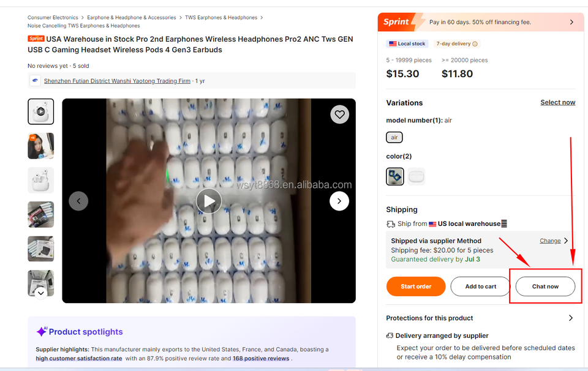The width and height of the screenshot is (588, 371).
Task: Select the air model number option
Action: click(394, 138)
